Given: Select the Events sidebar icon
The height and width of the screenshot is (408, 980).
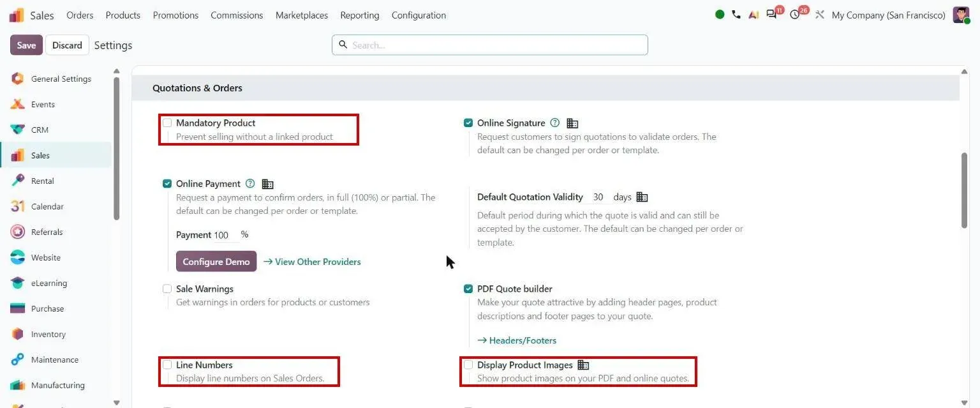Looking at the screenshot, I should [18, 104].
